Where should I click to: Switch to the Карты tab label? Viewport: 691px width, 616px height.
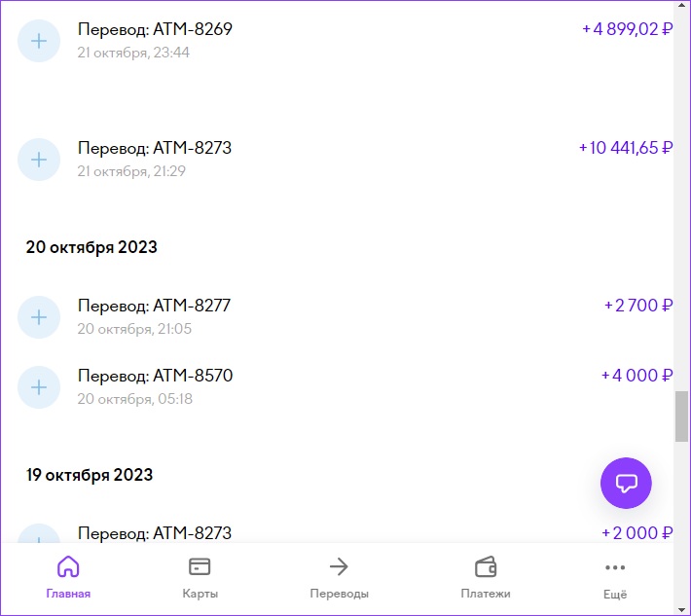tap(200, 594)
